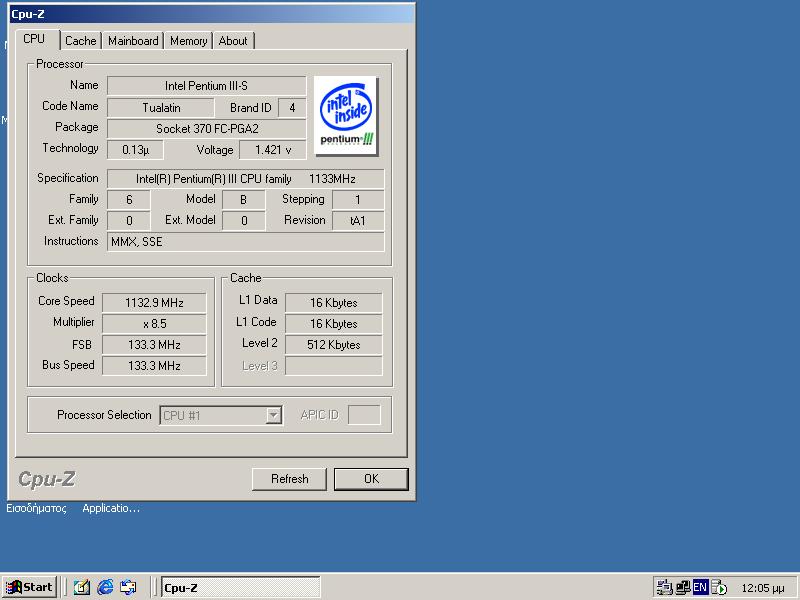Image resolution: width=800 pixels, height=600 pixels.
Task: Click the tray icon with the green arrow
Action: tap(718, 587)
